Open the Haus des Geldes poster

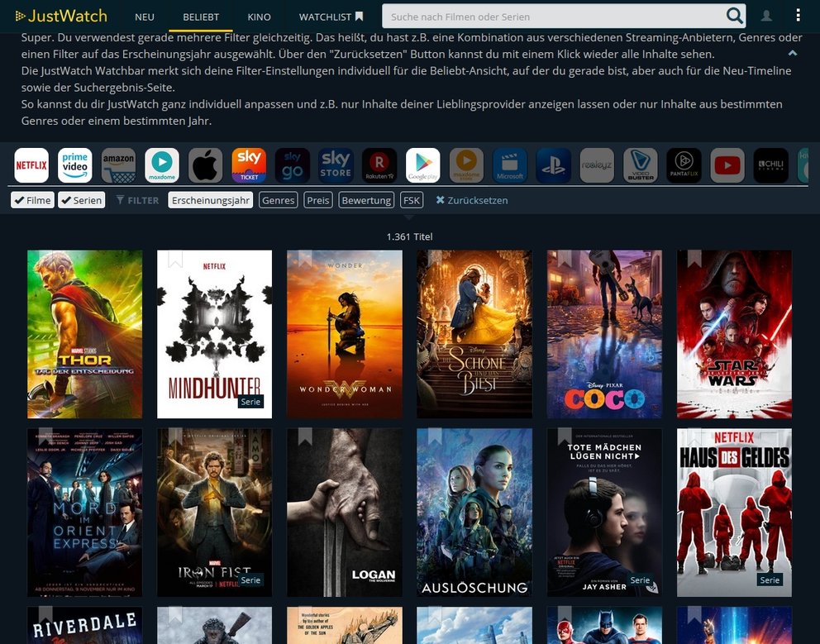pos(734,513)
